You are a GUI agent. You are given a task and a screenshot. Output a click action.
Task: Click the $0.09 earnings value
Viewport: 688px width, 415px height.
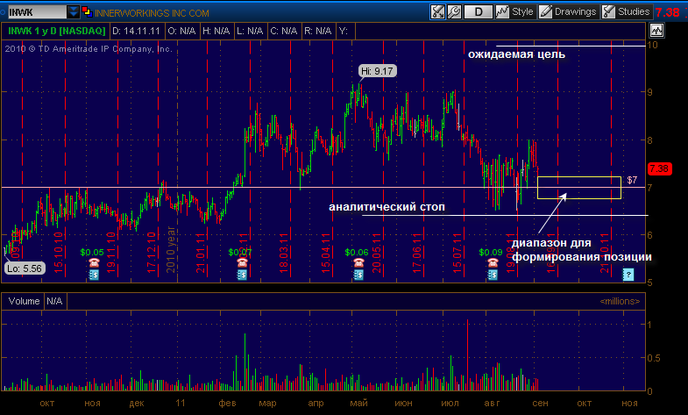[x=491, y=252]
